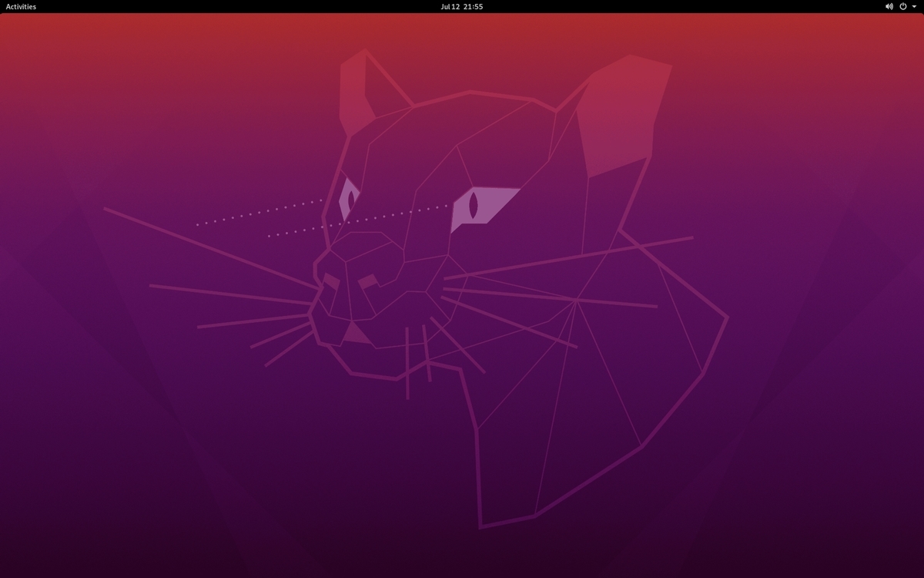924x578 pixels.
Task: Click the power icon in top bar
Action: 903,6
